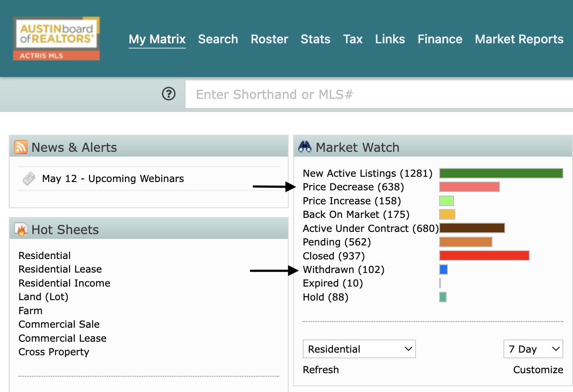View the Price Decrease (638) listings
573x392 pixels.
[x=353, y=187]
